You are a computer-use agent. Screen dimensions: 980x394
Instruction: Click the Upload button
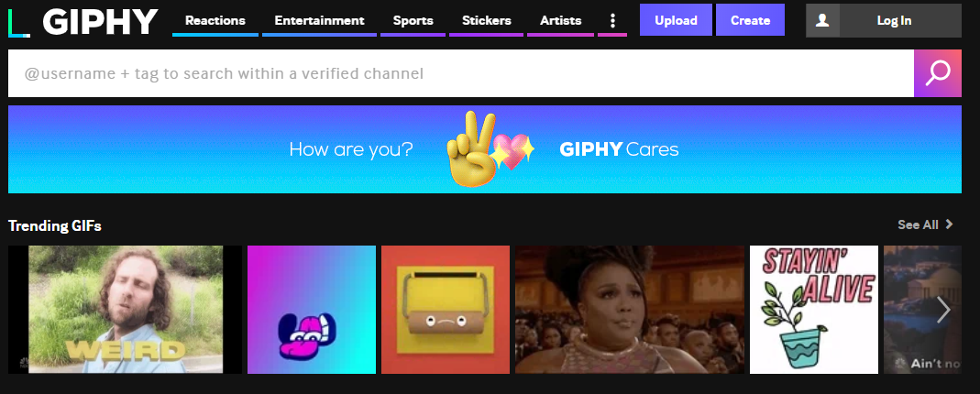click(x=676, y=20)
